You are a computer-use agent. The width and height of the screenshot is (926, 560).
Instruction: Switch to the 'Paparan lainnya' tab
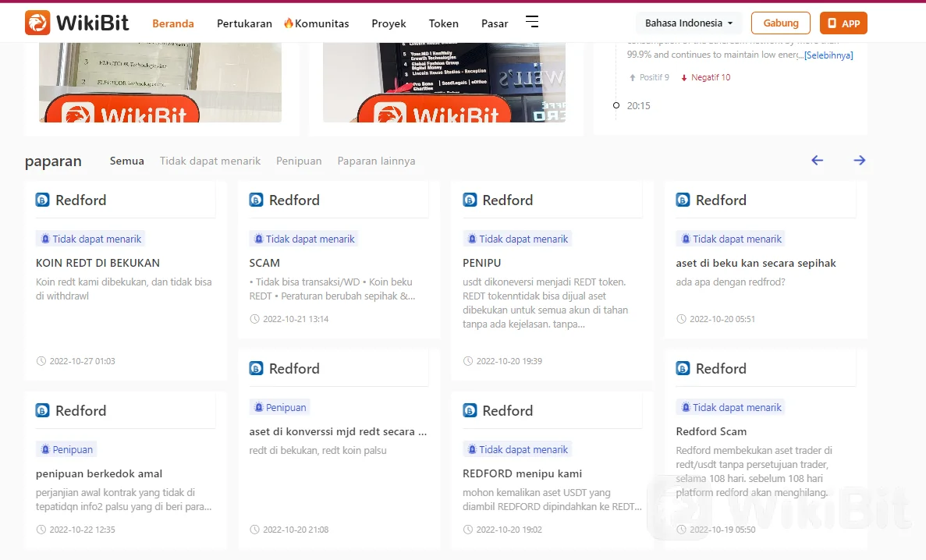[x=376, y=161]
